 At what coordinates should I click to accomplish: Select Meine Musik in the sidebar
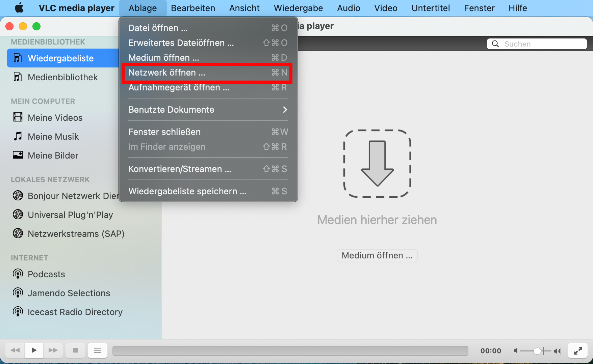click(53, 137)
